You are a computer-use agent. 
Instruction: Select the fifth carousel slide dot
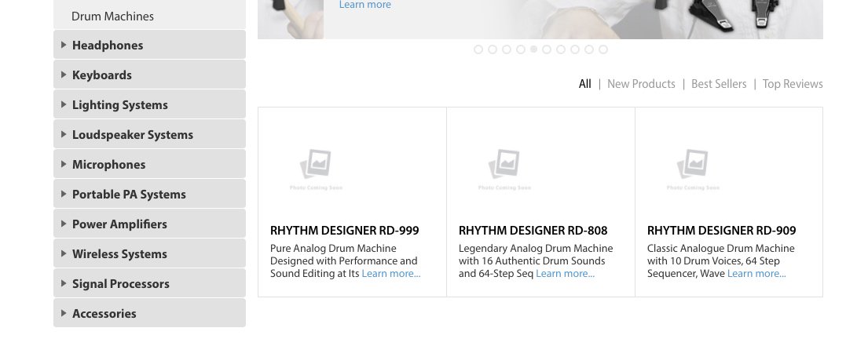[x=534, y=49]
